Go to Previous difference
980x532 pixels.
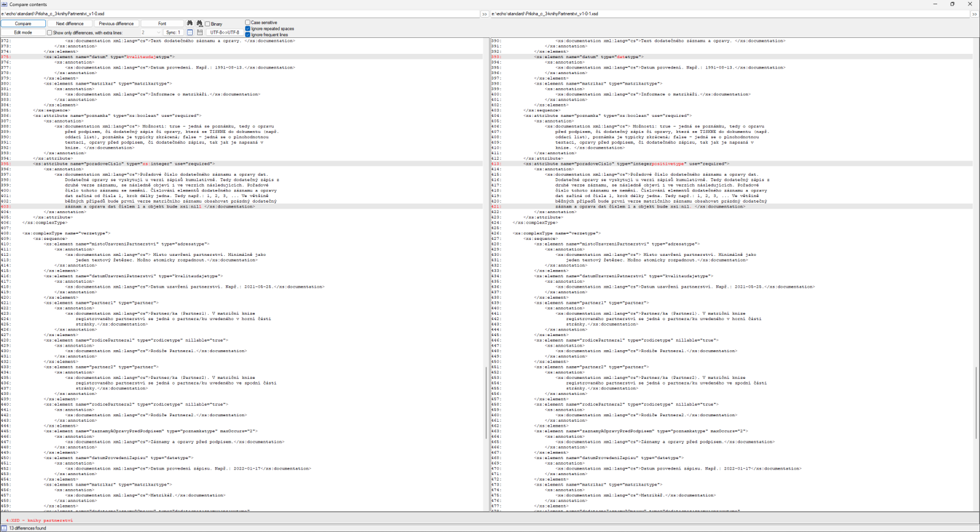pyautogui.click(x=116, y=23)
